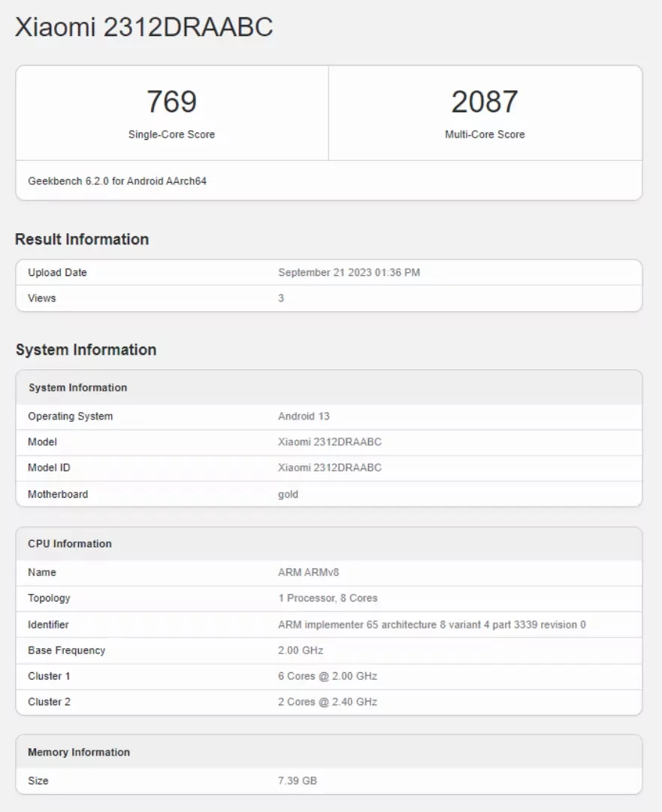The height and width of the screenshot is (812, 662).
Task: Click the Views row label
Action: (x=42, y=298)
